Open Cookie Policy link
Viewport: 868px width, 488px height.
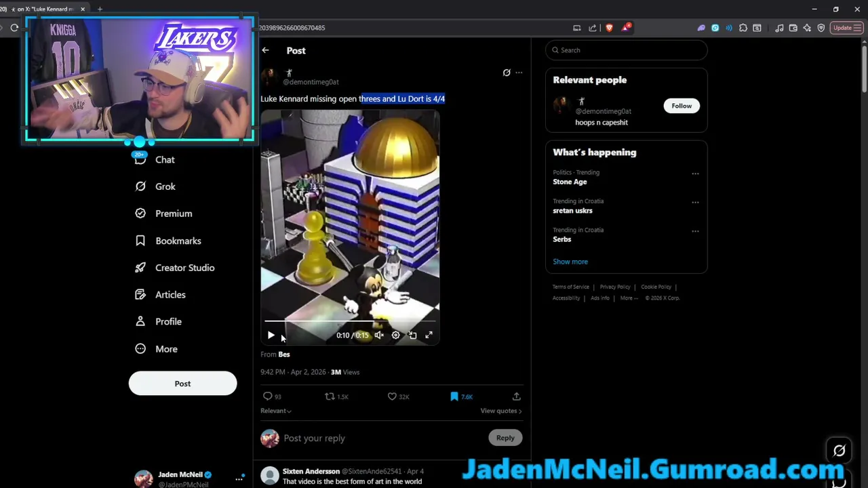(656, 287)
